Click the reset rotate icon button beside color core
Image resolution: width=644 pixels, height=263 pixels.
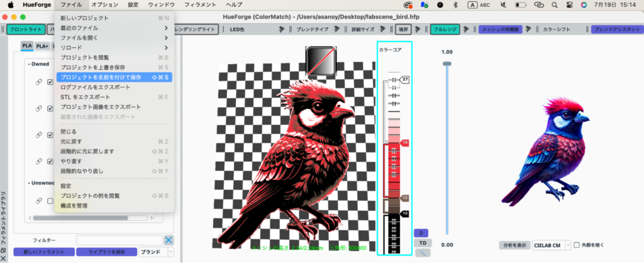point(421,233)
